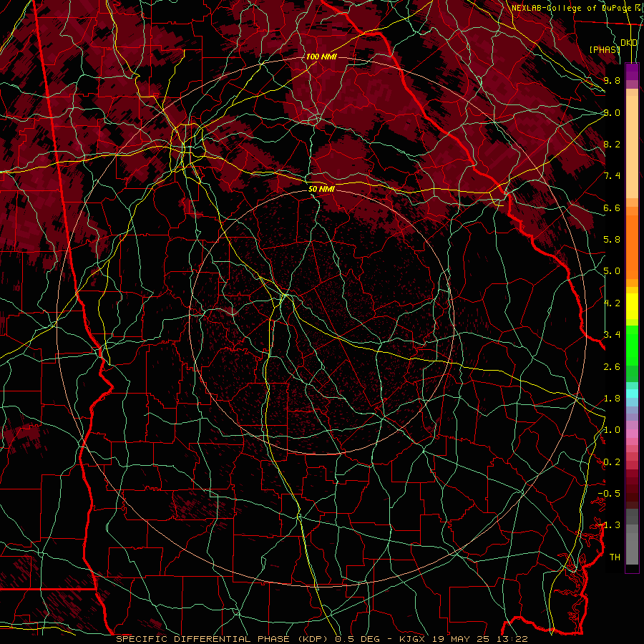Click the TH label at scale bottom
The width and height of the screenshot is (644, 644).
[x=615, y=557]
